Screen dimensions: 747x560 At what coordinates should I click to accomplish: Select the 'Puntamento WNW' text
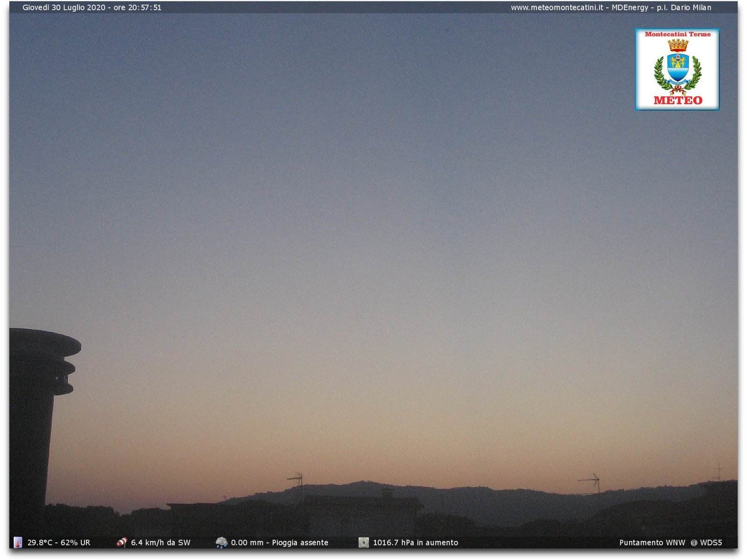pyautogui.click(x=652, y=542)
